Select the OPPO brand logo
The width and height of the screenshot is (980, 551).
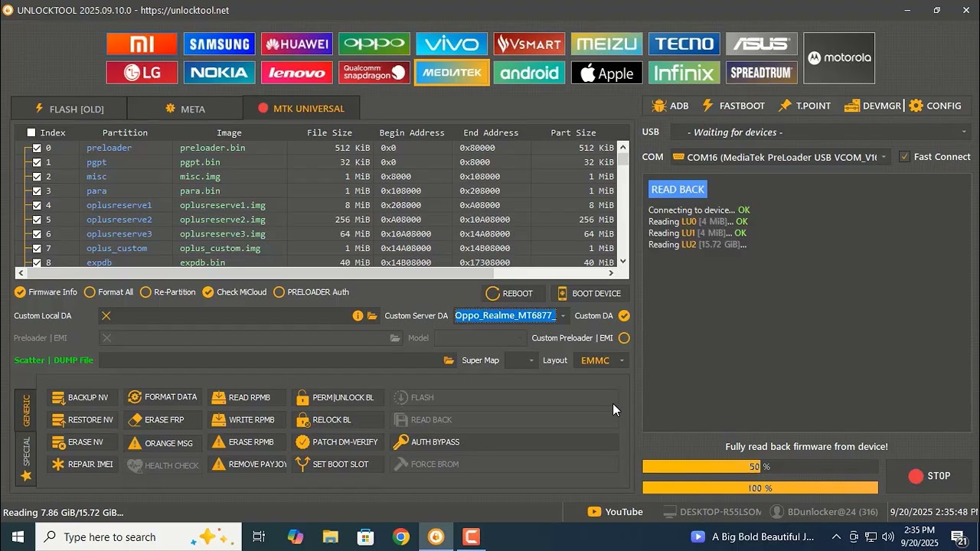tap(374, 44)
